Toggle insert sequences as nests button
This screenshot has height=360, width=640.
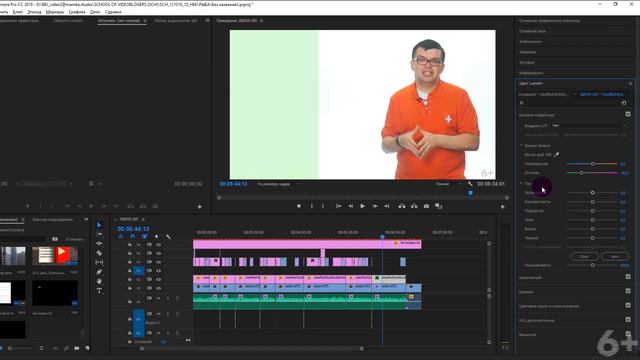pyautogui.click(x=120, y=237)
